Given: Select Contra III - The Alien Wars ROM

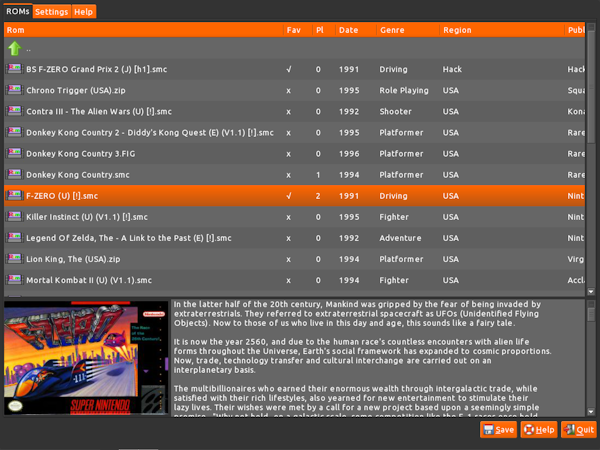Looking at the screenshot, I should [x=294, y=111].
